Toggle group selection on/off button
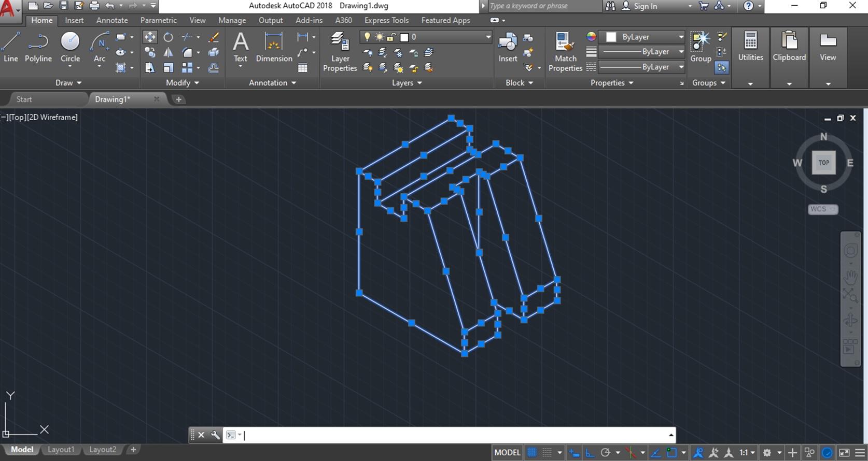Image resolution: width=868 pixels, height=461 pixels. pos(721,67)
